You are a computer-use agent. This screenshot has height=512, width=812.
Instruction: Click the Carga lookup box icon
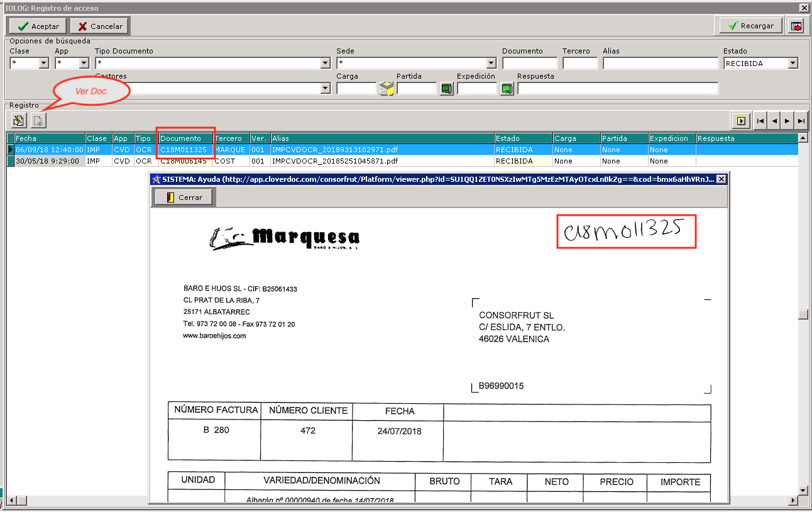click(386, 89)
